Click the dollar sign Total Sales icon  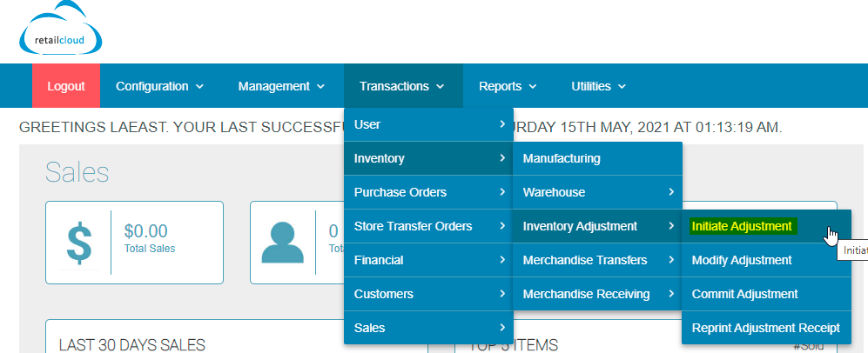pos(79,242)
